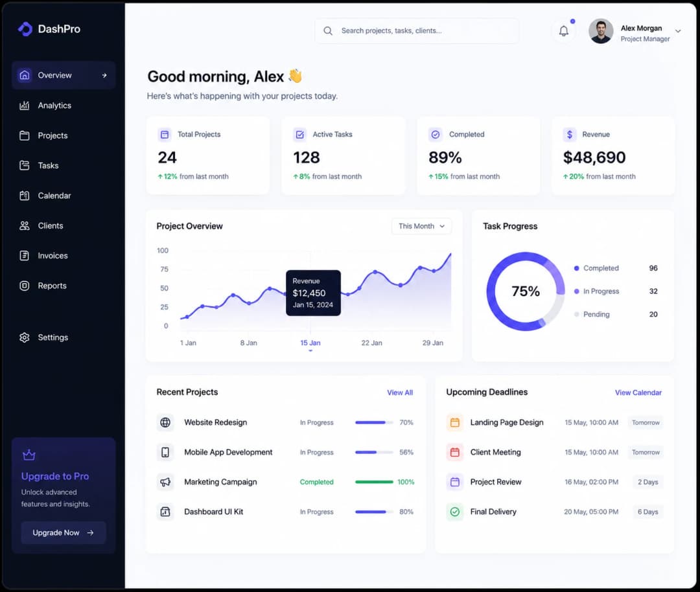
Task: Click the $48,690 revenue value
Action: coord(594,157)
